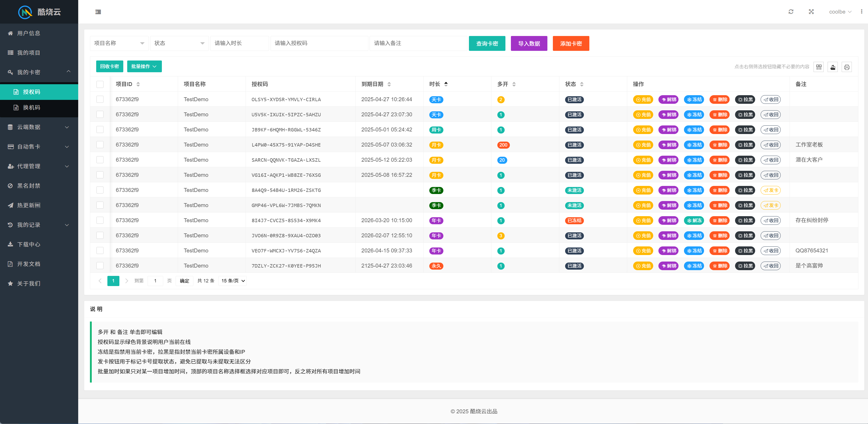
Task: Select the row with note 工作室老板
Action: 100,144
